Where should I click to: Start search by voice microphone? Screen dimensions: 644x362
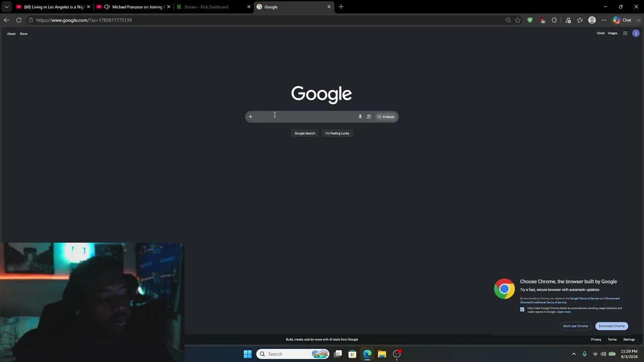(x=360, y=117)
